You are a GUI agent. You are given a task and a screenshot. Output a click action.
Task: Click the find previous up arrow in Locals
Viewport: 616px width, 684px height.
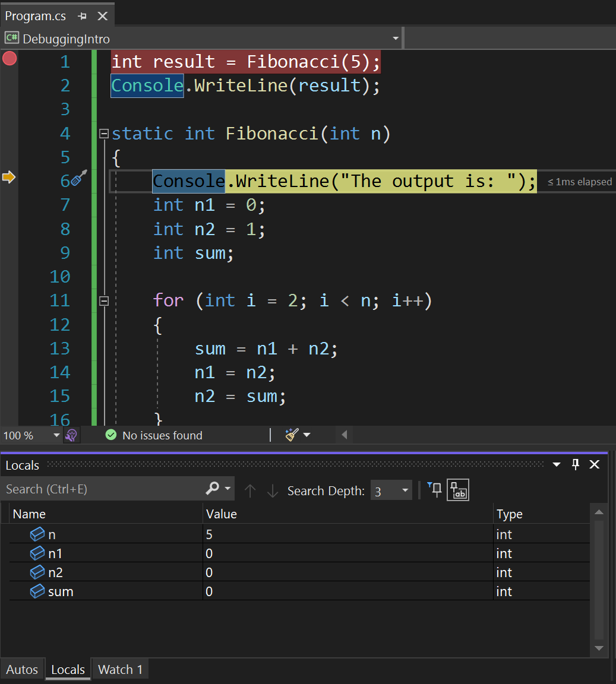tap(250, 491)
